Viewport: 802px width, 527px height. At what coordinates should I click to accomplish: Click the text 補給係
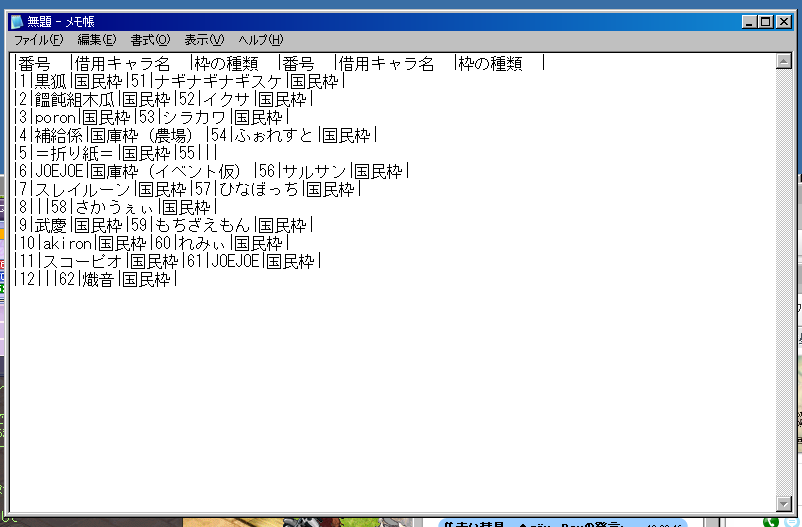[59, 136]
